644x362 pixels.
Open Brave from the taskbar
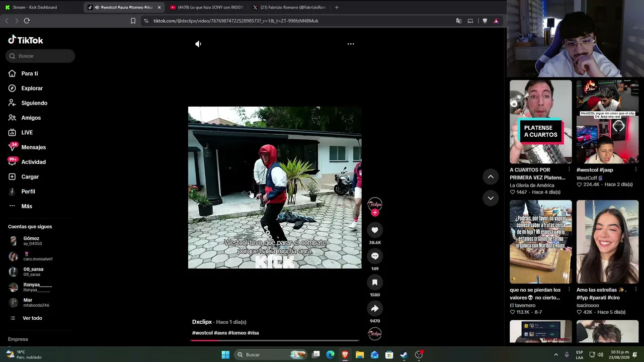click(345, 354)
